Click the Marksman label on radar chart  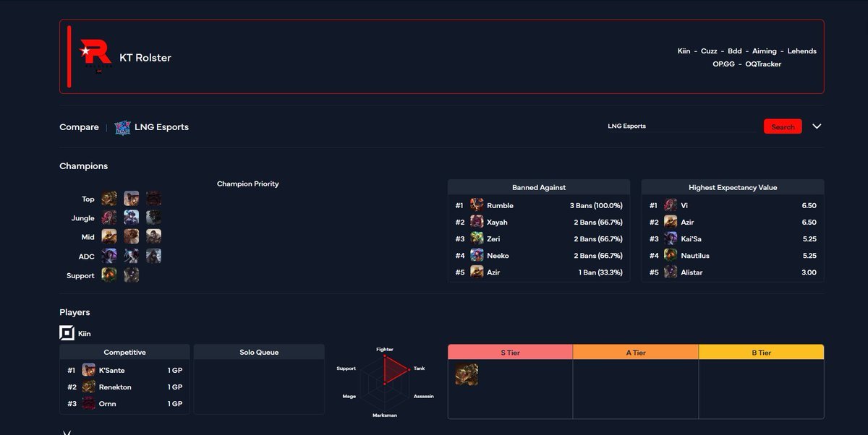(x=385, y=415)
